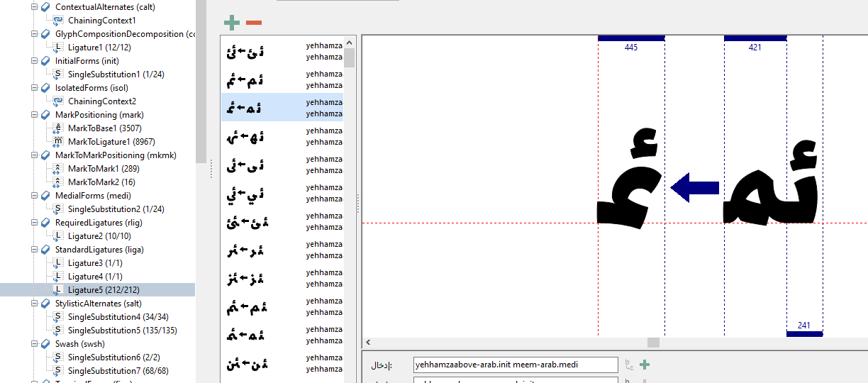
Task: Click the green plus add ligature button
Action: pos(232,23)
